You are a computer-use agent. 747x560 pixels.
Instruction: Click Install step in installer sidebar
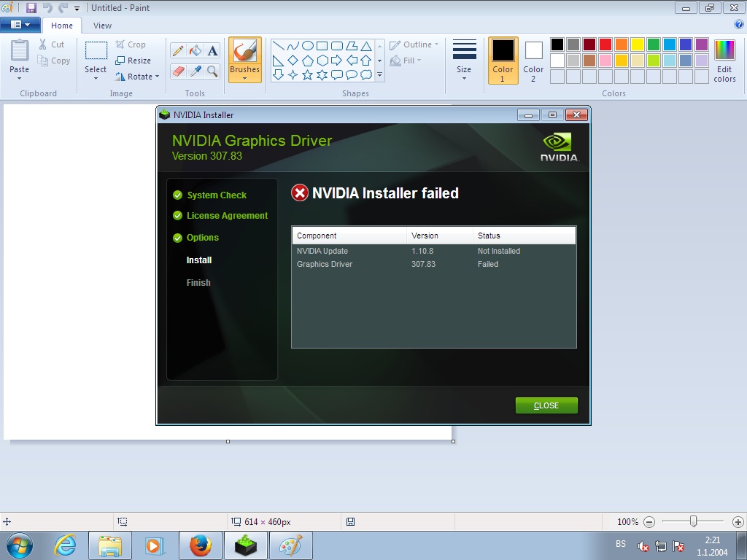199,260
